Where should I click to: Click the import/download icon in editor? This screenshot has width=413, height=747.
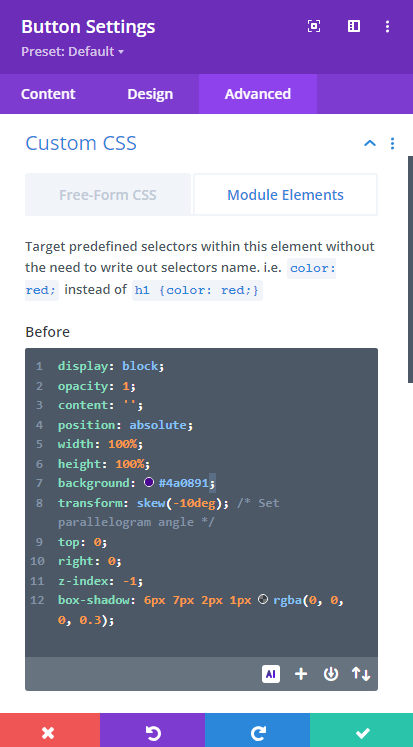[x=331, y=674]
